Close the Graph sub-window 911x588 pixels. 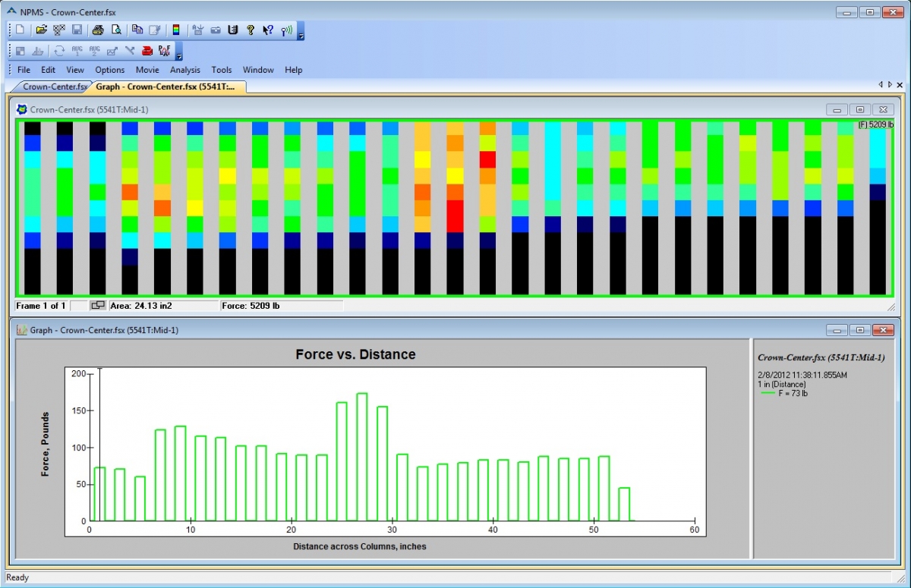[882, 330]
